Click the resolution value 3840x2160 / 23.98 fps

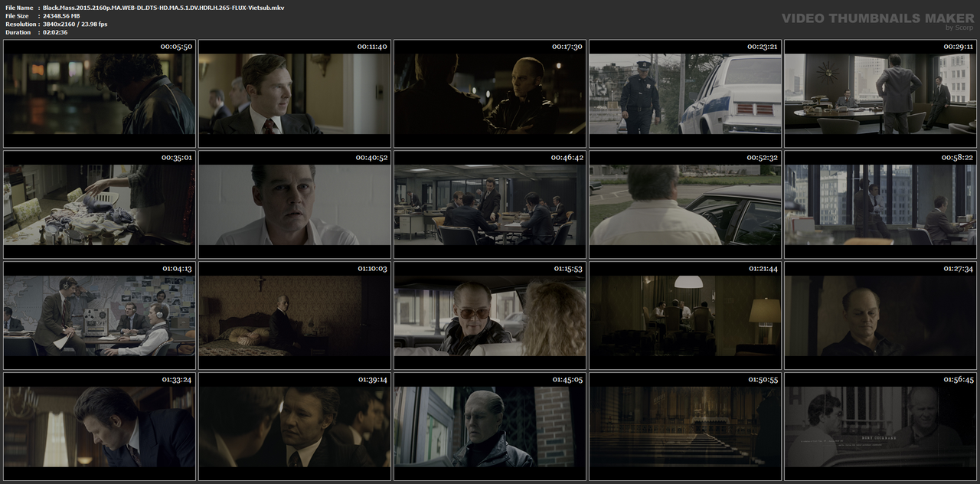point(75,24)
